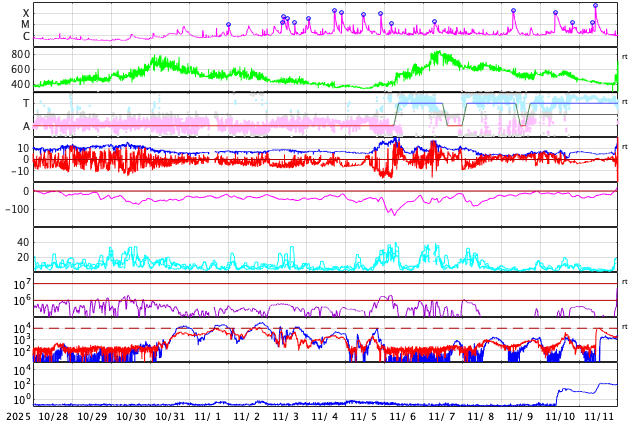The image size is (634, 424).
Task: Select the T sector label on left axis
Action: tap(26, 103)
